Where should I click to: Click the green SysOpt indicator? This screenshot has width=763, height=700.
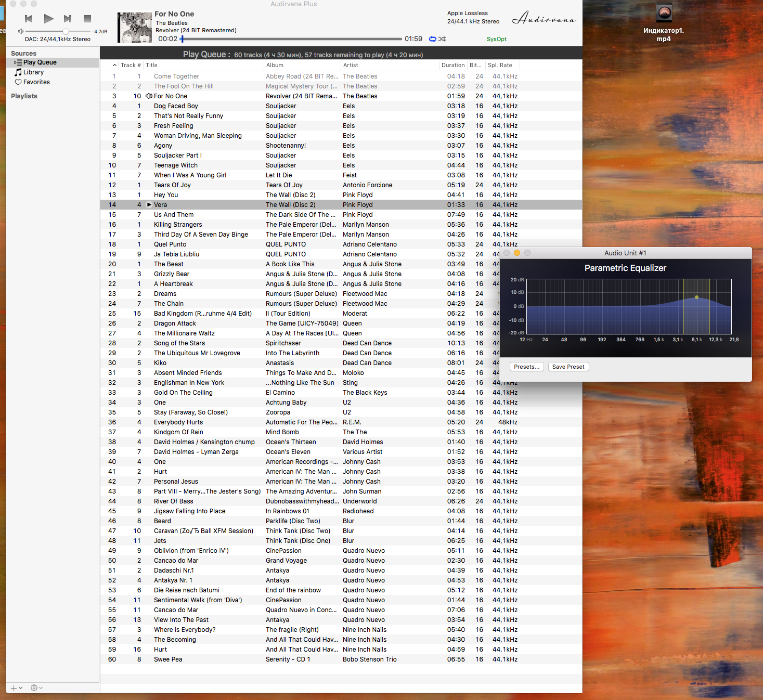point(496,39)
